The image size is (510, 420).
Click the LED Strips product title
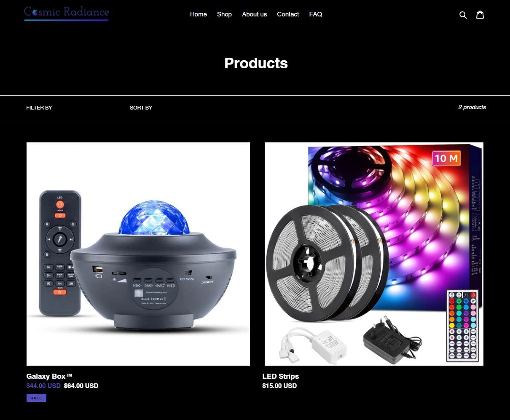280,376
